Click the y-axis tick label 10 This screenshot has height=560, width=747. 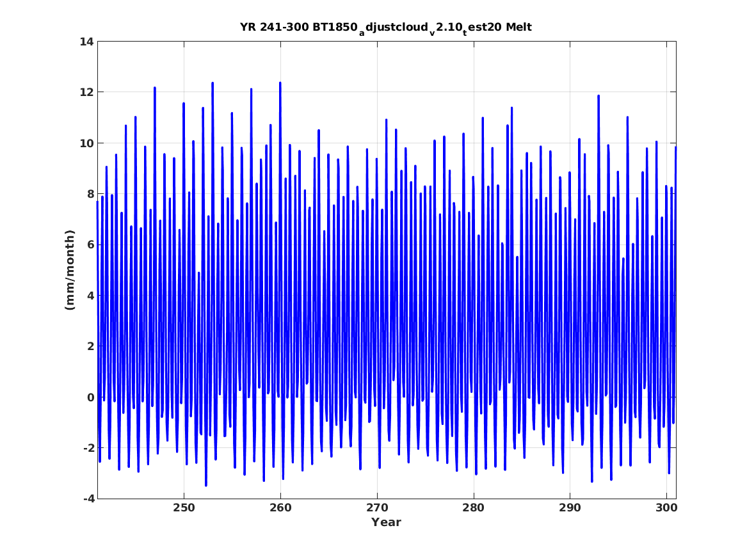(86, 143)
